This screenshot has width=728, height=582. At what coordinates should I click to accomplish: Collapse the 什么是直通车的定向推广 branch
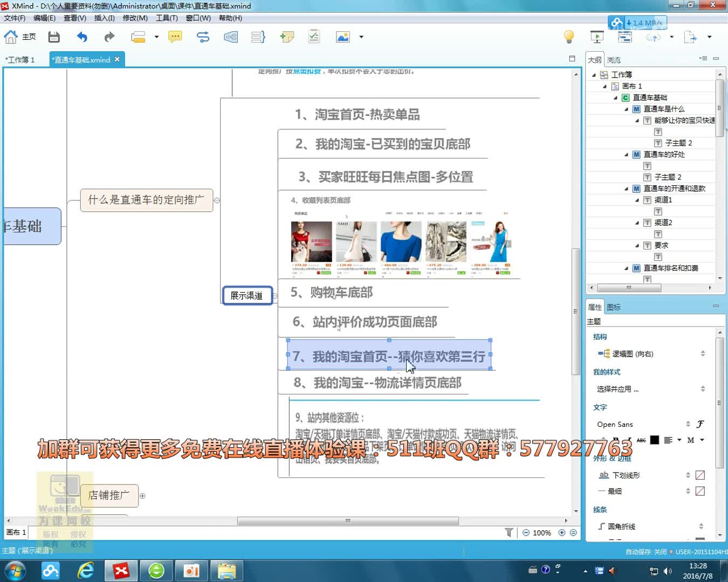pos(217,200)
